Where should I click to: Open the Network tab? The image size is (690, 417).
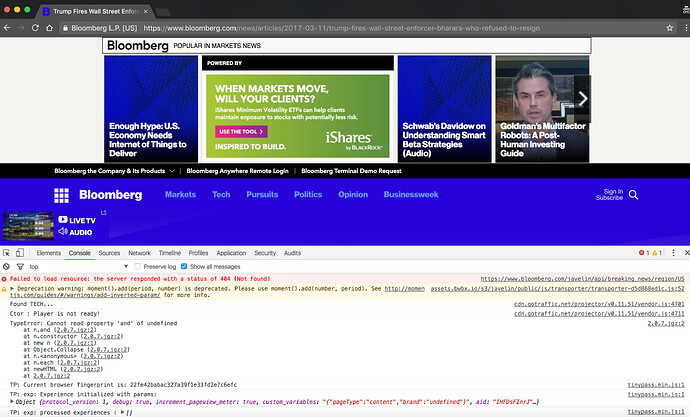pyautogui.click(x=139, y=253)
